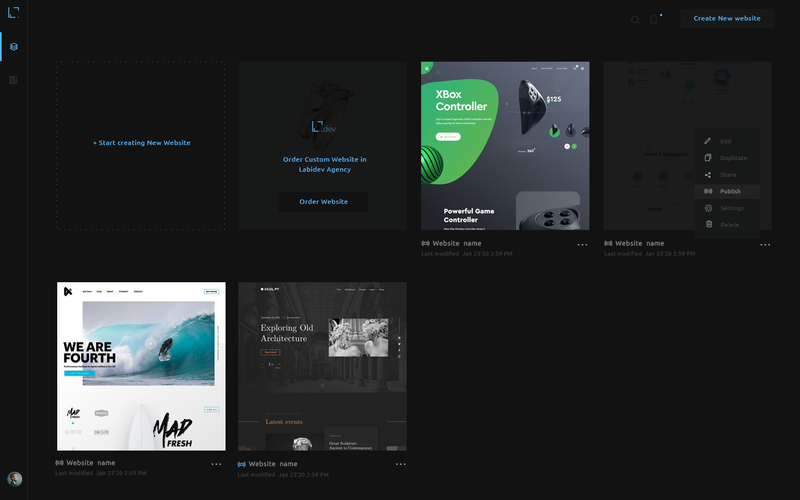Open the websites layers icon in sidebar

pos(14,47)
